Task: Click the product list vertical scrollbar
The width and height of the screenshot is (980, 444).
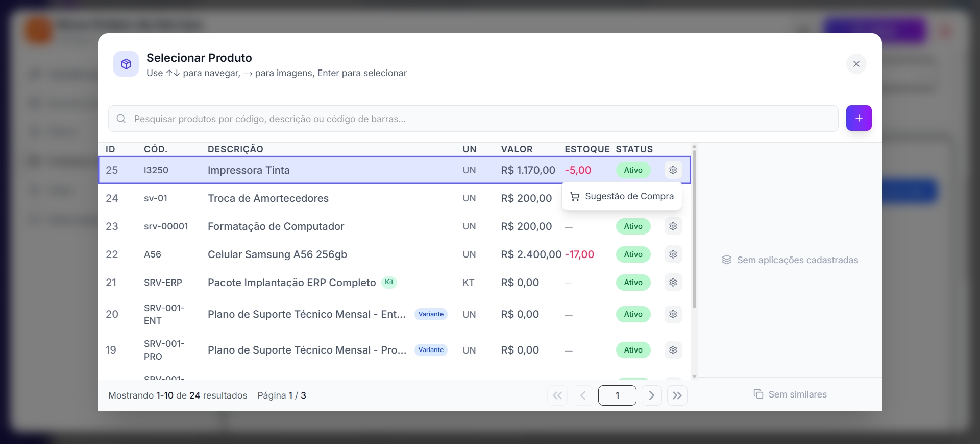Action: click(x=694, y=230)
